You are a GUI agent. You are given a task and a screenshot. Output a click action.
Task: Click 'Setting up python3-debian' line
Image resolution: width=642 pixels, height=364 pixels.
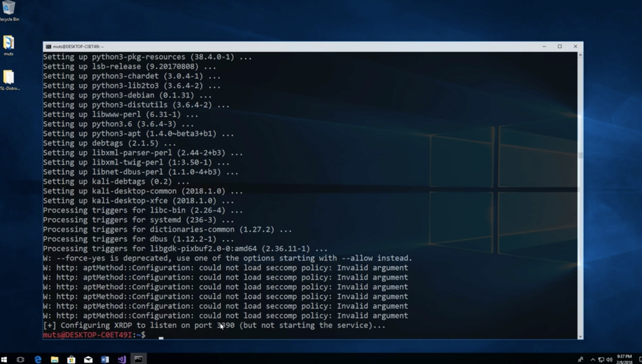tap(127, 95)
